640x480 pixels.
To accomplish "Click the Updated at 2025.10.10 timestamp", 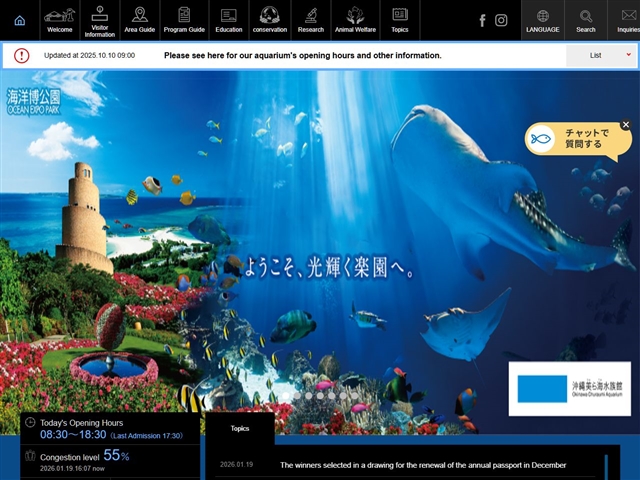I will click(x=89, y=56).
